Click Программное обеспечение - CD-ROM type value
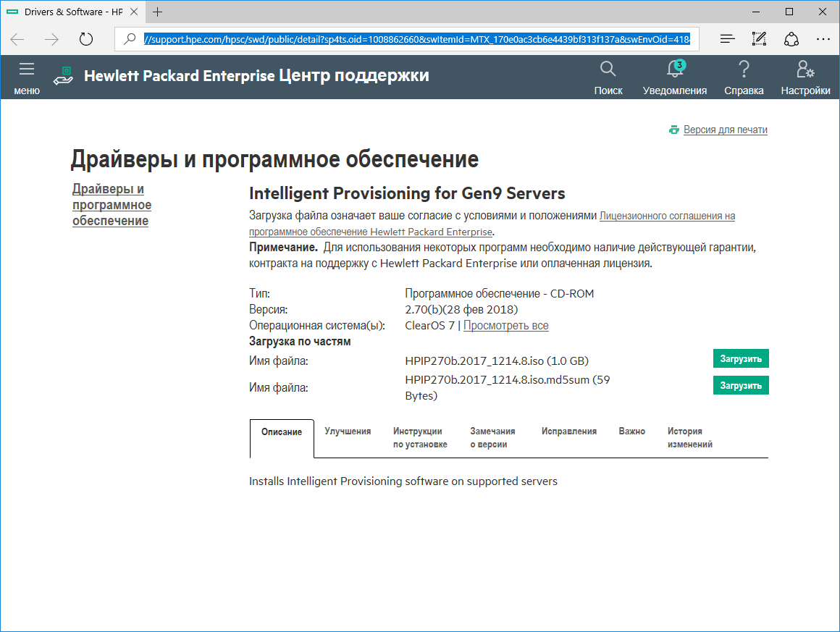Viewport: 840px width, 632px height. tap(499, 293)
